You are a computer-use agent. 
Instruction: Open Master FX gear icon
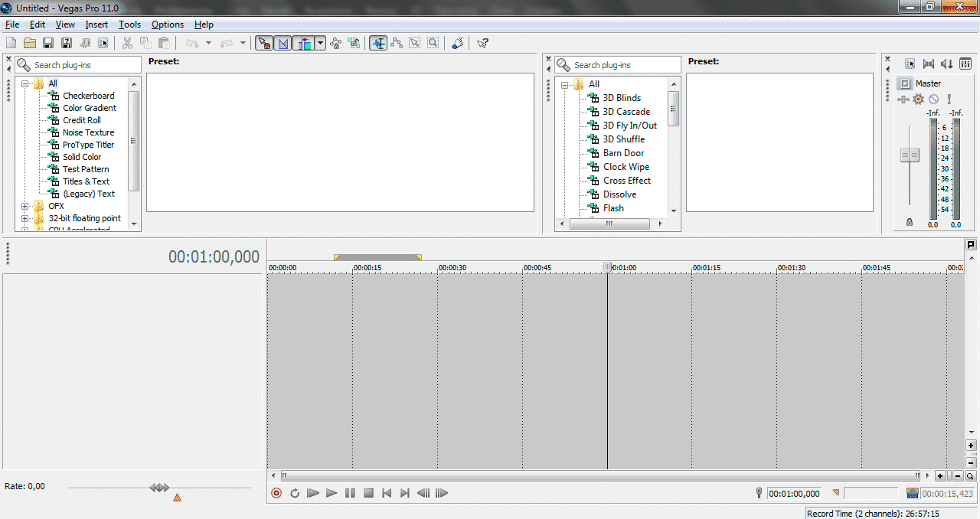(919, 100)
